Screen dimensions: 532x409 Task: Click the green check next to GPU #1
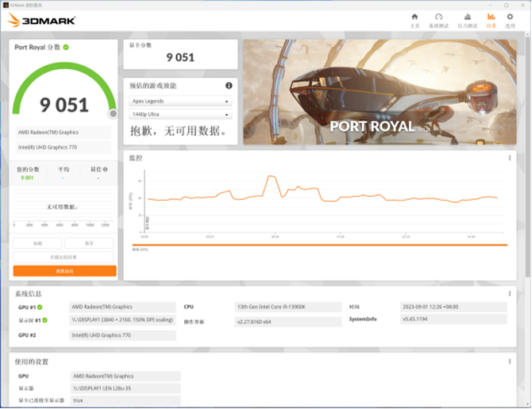pos(40,307)
